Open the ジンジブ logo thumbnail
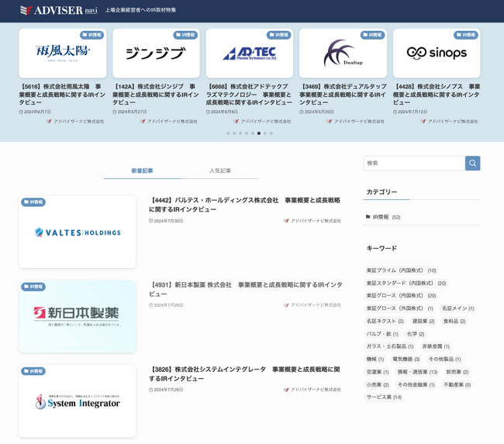 tap(156, 53)
